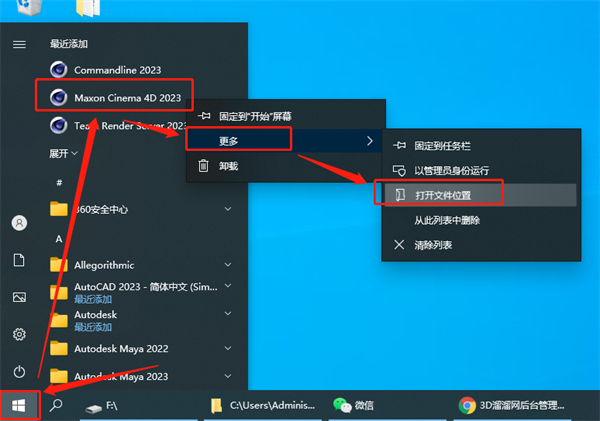Expand chevron next to Autodesk
The height and width of the screenshot is (421, 600).
[x=228, y=313]
